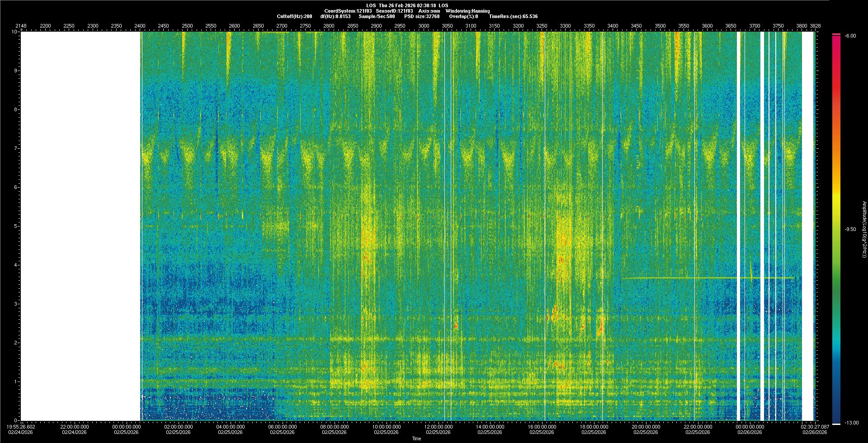868x443 pixels.
Task: Click the df(Hz):0.0153 label
Action: pyautogui.click(x=335, y=16)
